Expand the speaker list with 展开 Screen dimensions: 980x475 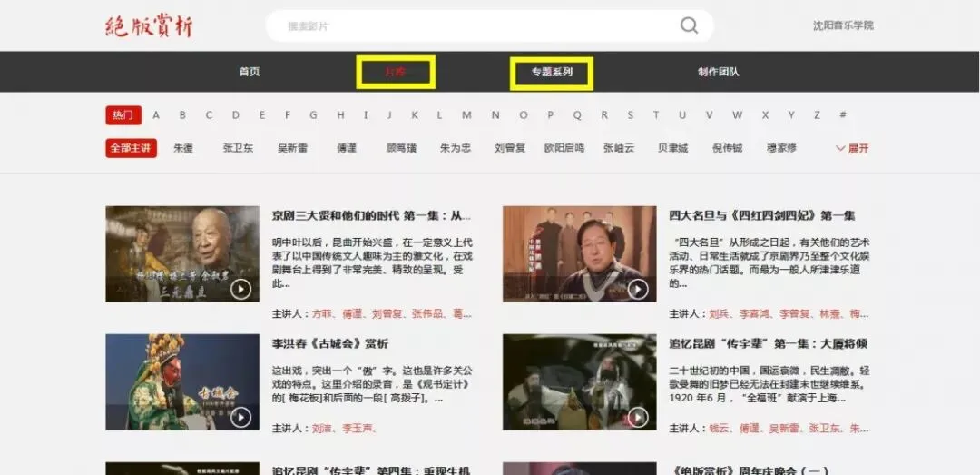coord(852,148)
